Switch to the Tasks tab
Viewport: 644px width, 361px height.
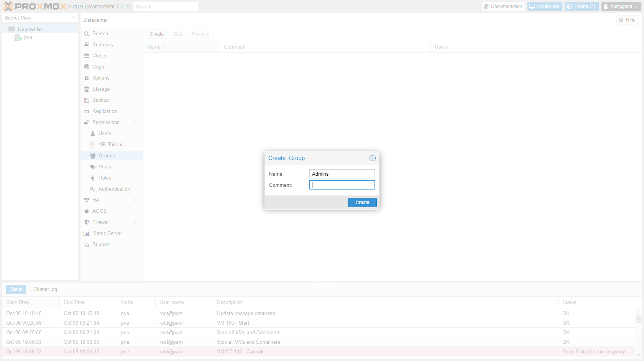(16, 289)
